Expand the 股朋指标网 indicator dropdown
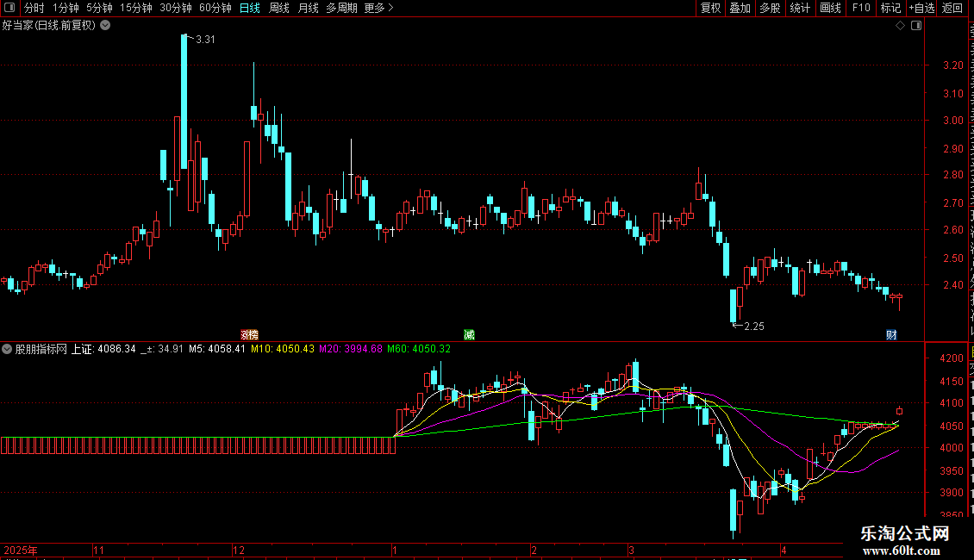Screen dimensions: 974x560 (x=7, y=349)
